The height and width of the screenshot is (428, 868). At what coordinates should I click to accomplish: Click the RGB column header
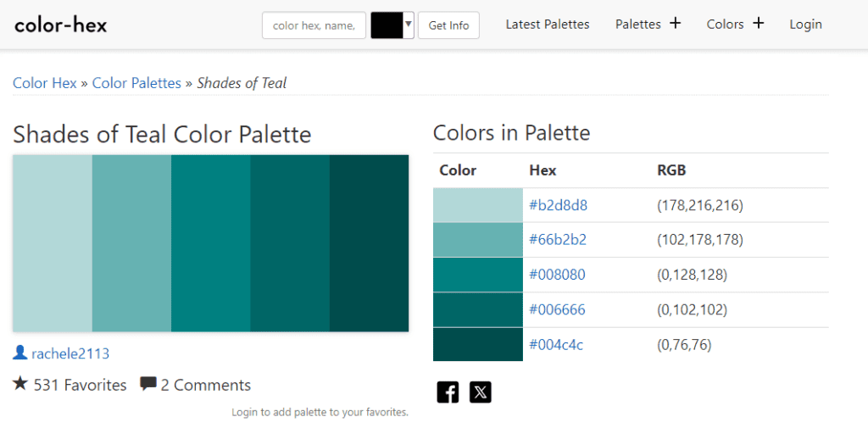click(x=671, y=170)
